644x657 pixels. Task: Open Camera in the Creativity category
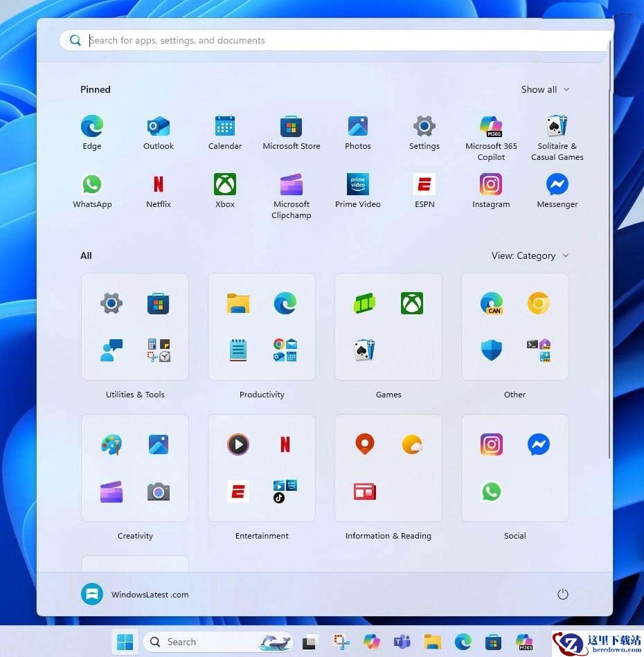click(159, 492)
